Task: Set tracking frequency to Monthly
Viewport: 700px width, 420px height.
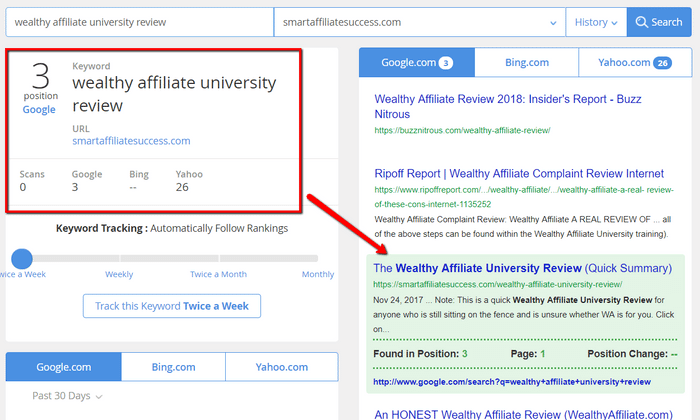Action: click(318, 274)
